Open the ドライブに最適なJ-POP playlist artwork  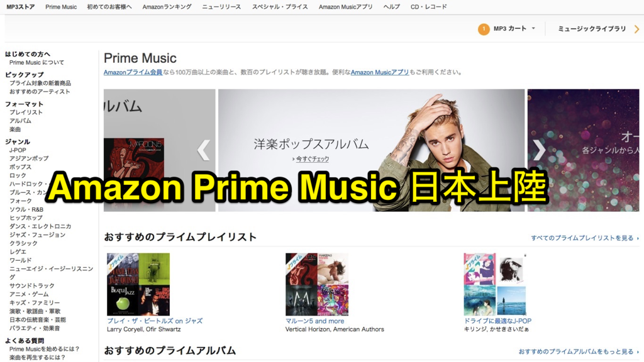tap(495, 285)
